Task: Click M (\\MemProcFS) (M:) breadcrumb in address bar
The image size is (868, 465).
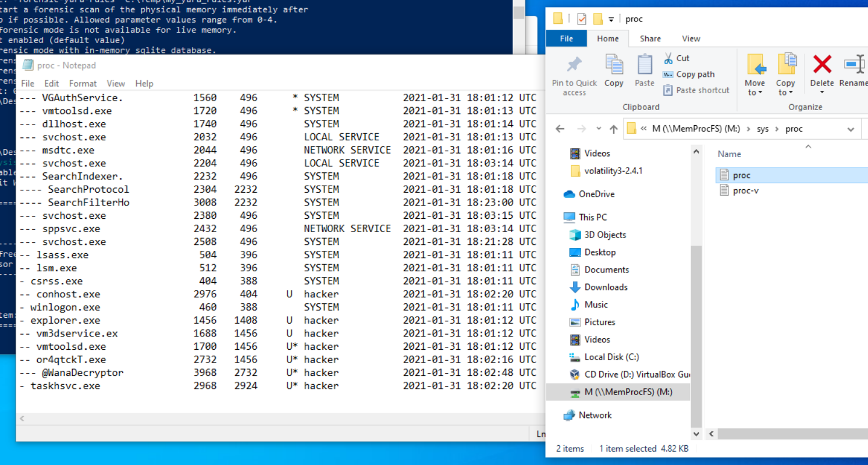Action: pyautogui.click(x=696, y=129)
